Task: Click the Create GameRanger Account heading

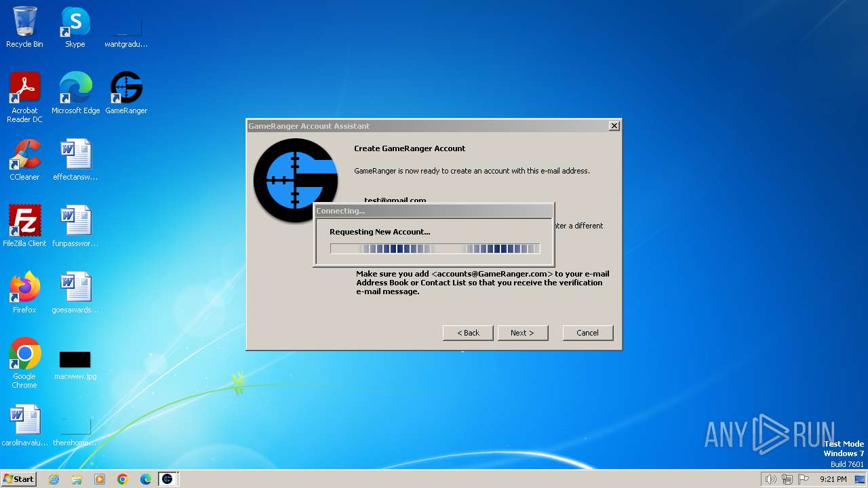Action: 410,148
